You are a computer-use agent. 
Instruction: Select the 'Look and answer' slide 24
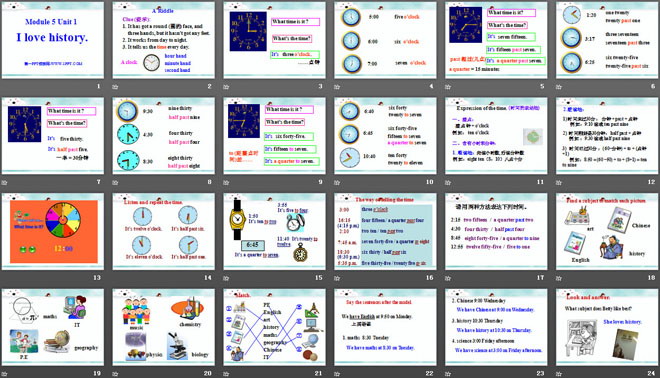(607, 327)
